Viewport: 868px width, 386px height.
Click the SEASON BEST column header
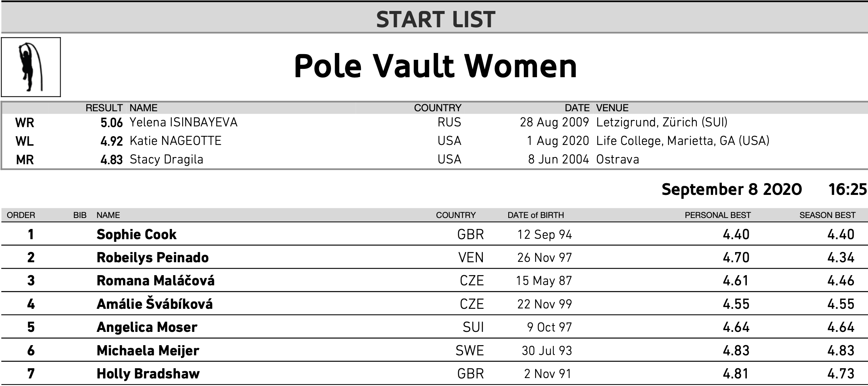tap(827, 215)
